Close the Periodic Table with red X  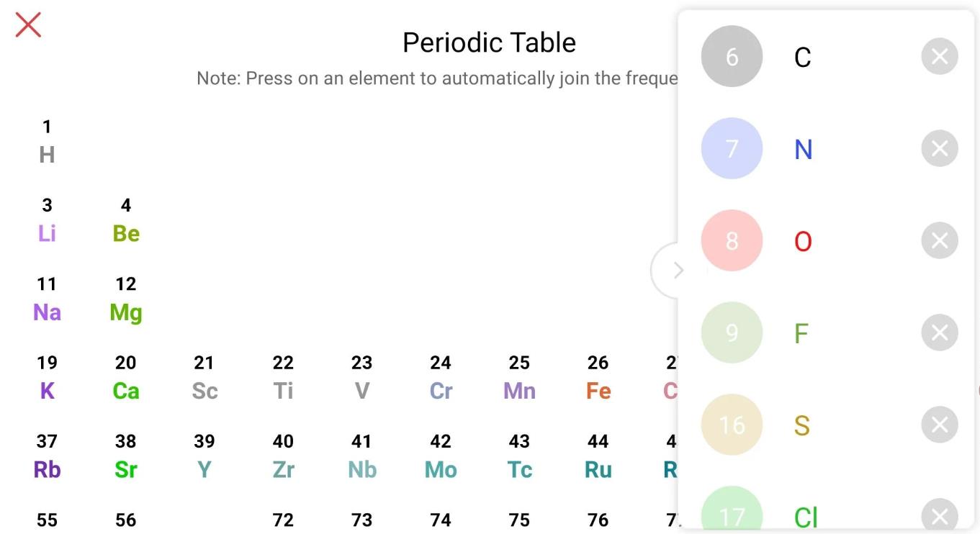coord(28,25)
